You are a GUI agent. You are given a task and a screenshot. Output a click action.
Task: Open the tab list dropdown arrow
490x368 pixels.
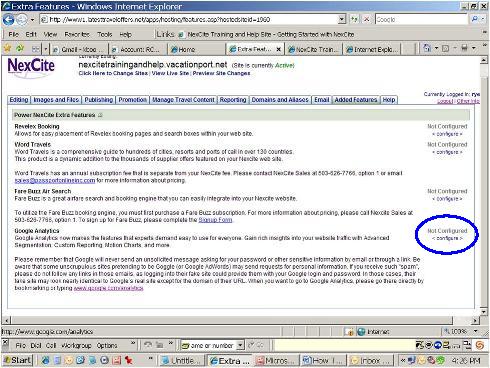tap(45, 50)
